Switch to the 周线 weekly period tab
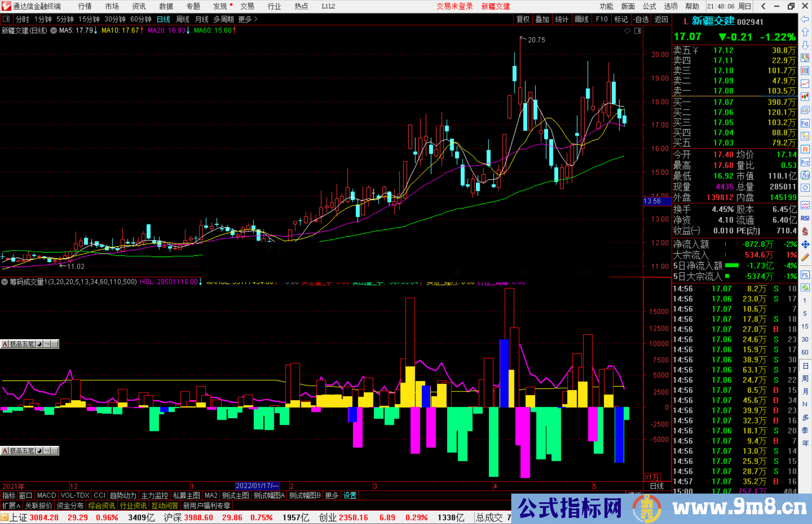Image resolution: width=812 pixels, height=524 pixels. (x=183, y=19)
